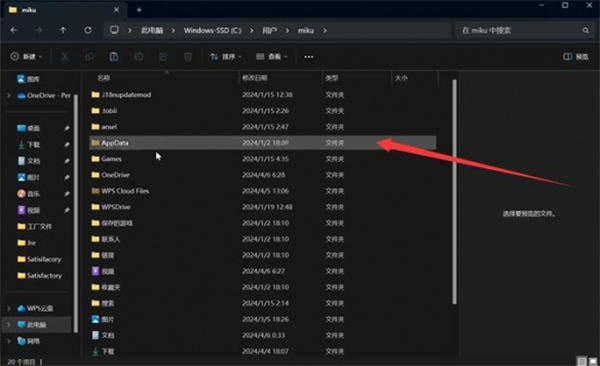Toggle the preview pane button

click(576, 57)
